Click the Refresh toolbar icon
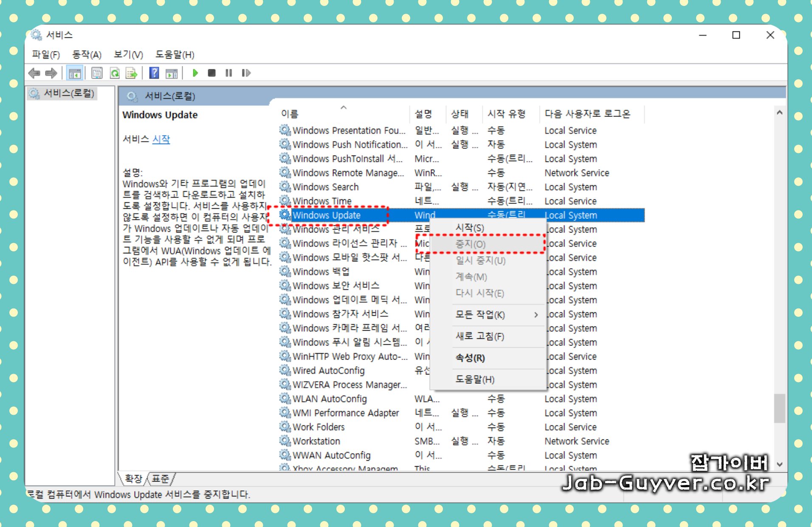Viewport: 812px width, 527px height. point(115,73)
